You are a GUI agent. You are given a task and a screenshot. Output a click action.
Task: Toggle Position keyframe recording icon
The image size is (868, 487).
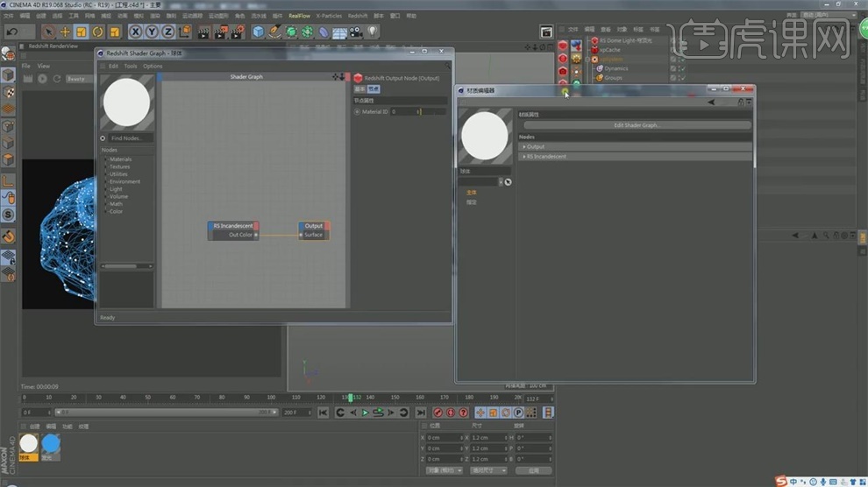[480, 413]
